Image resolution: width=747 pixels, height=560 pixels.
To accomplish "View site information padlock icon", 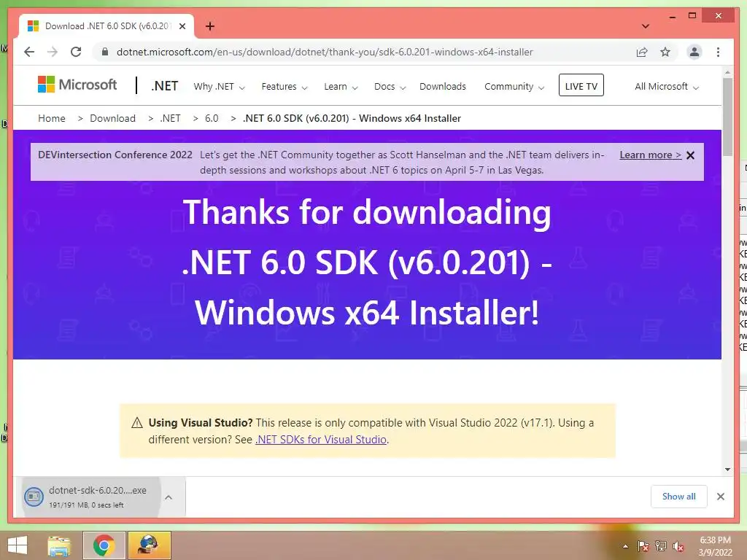I will click(105, 52).
